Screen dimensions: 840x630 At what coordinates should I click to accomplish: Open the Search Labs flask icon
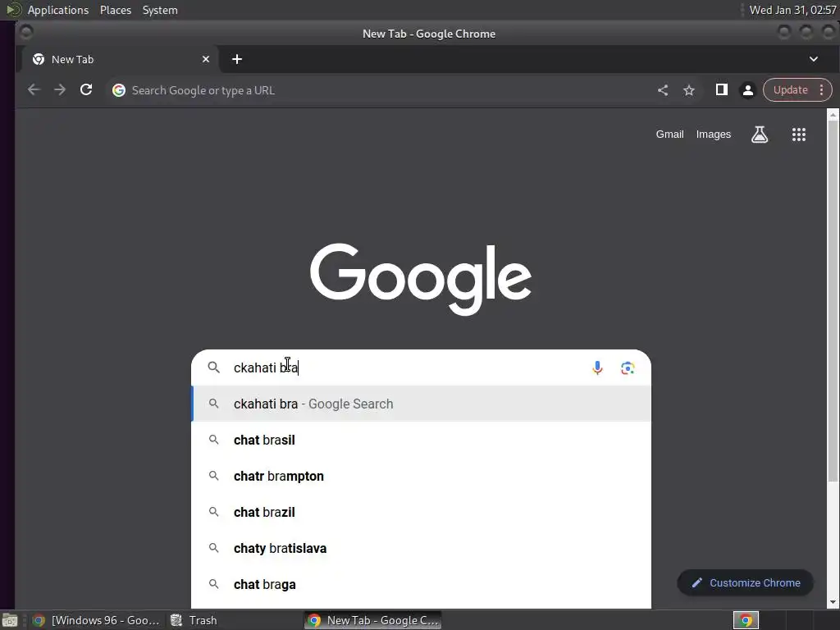click(x=759, y=135)
